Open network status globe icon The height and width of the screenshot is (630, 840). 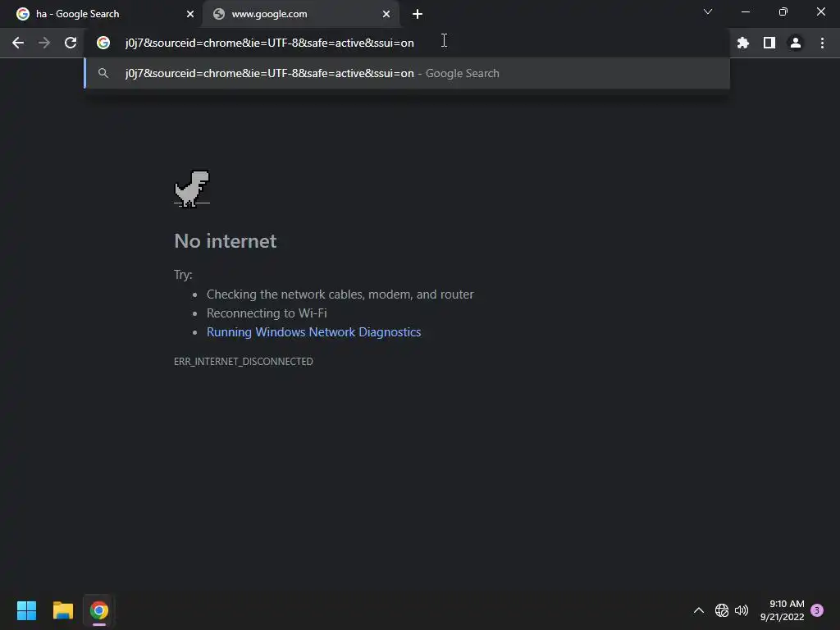tap(722, 610)
